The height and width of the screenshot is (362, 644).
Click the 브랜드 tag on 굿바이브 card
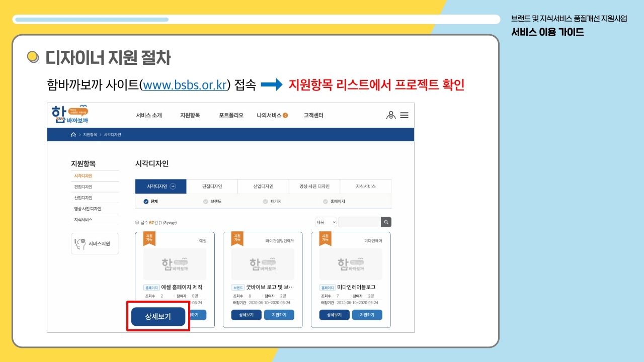(x=238, y=288)
